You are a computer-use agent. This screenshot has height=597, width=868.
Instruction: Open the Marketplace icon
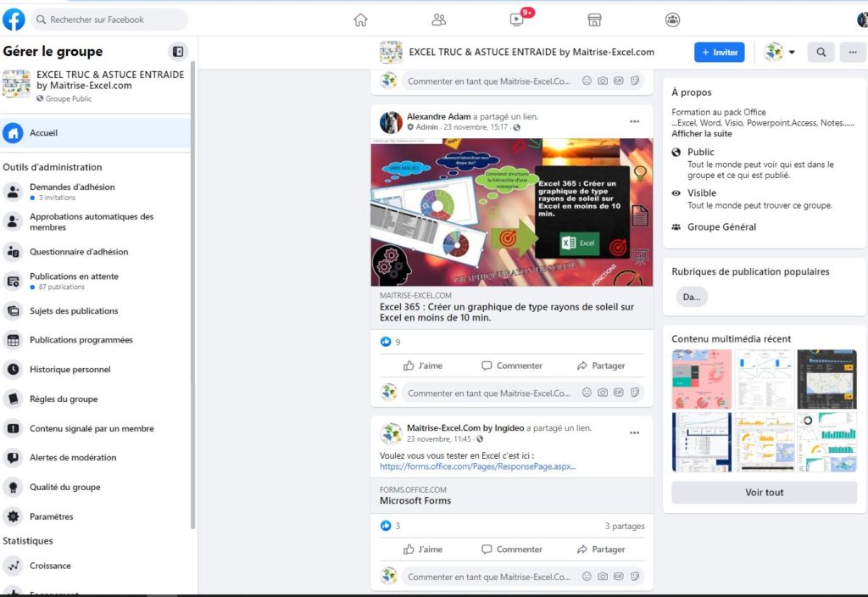coord(594,20)
